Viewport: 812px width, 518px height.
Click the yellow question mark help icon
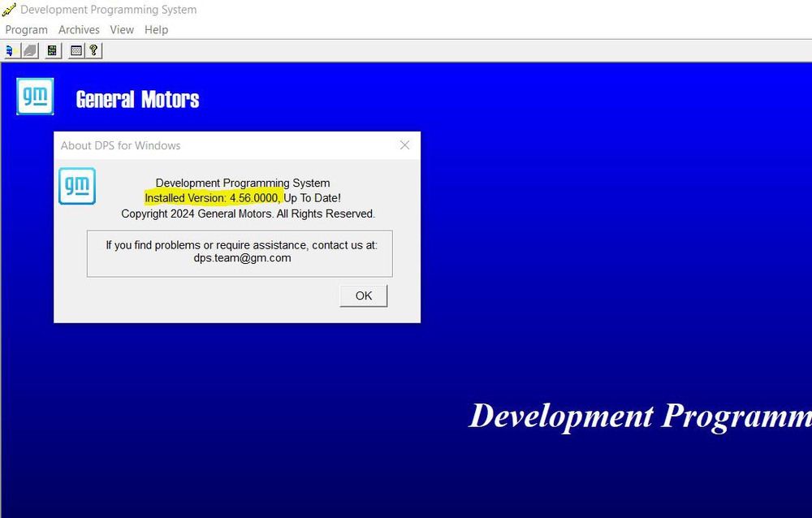(93, 51)
